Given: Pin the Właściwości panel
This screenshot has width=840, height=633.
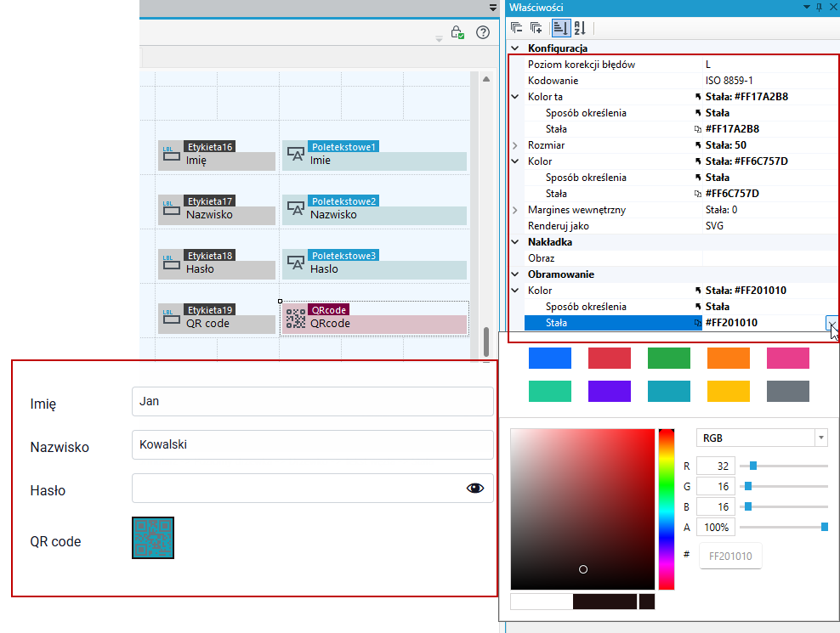Looking at the screenshot, I should click(819, 7).
